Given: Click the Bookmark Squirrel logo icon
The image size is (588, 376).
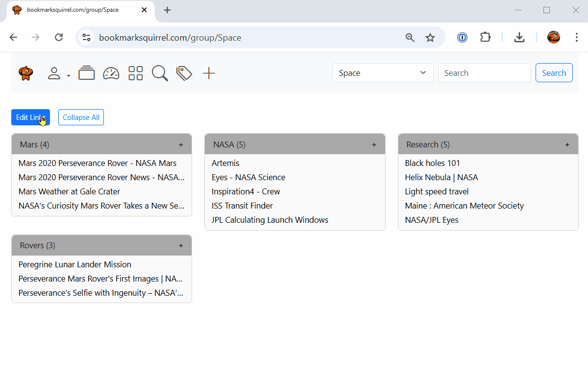Looking at the screenshot, I should point(26,73).
